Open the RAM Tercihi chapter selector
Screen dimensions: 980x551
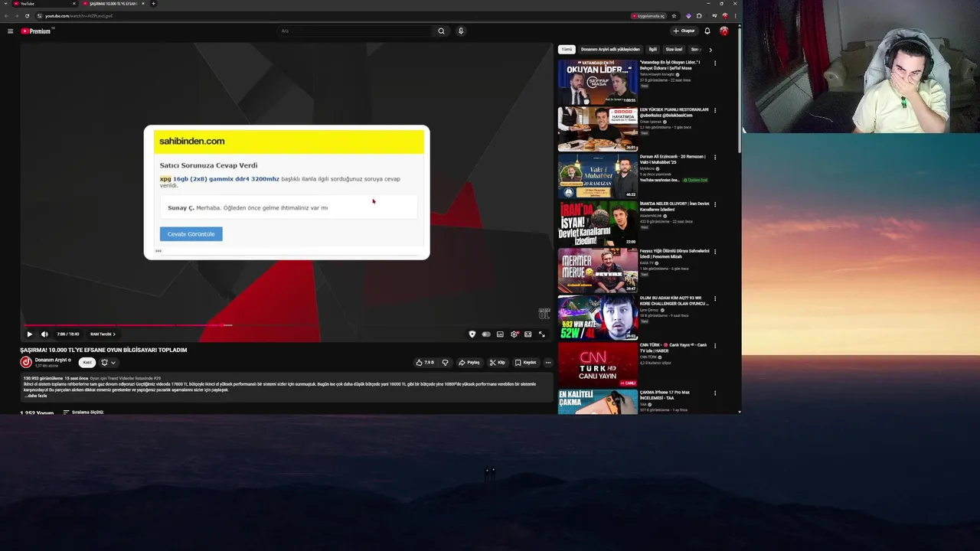click(103, 334)
